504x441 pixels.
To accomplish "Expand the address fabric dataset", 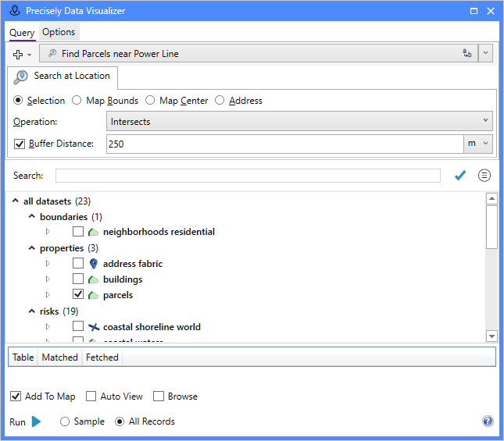I will tap(48, 264).
